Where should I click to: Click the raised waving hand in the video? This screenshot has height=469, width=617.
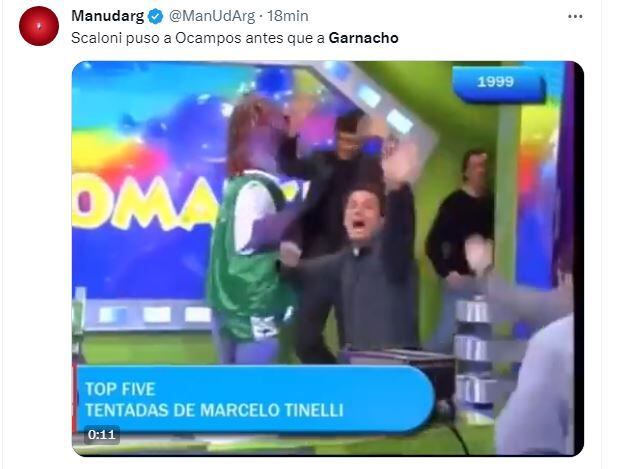tap(401, 163)
